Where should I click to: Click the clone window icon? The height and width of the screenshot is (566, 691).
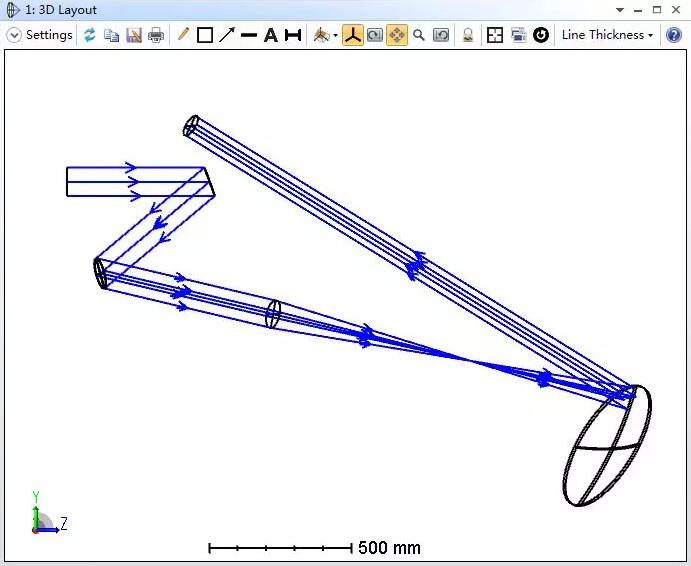[518, 35]
